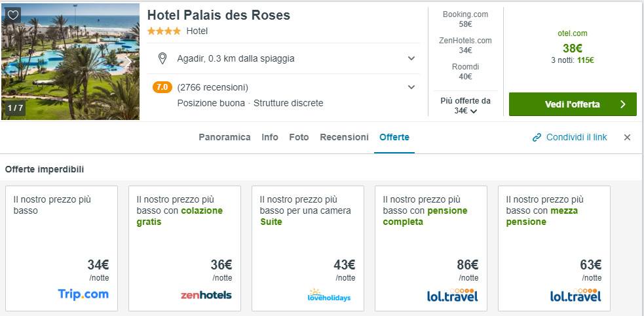Select the Foto tab

pyautogui.click(x=299, y=137)
